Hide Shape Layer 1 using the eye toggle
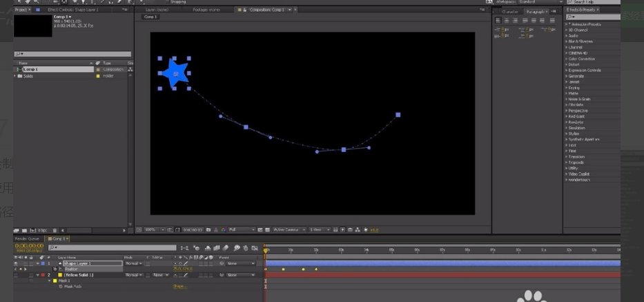The width and height of the screenshot is (644, 302). coord(16,263)
